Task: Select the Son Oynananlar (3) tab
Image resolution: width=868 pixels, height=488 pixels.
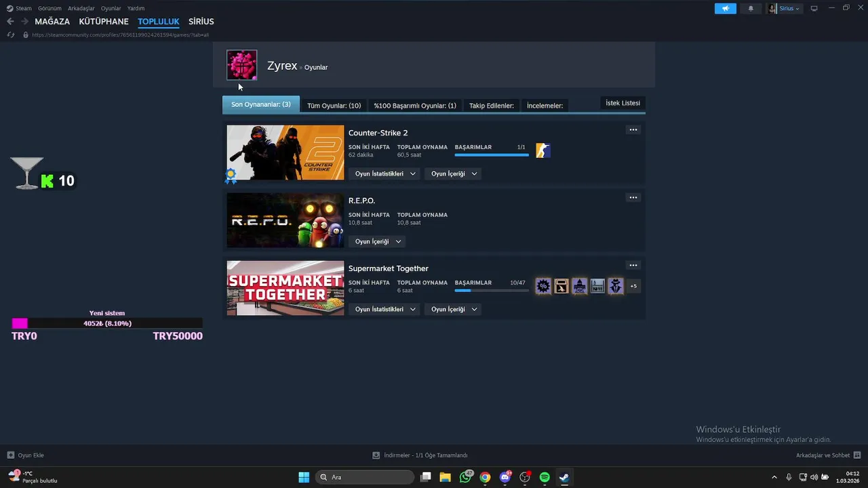Action: pyautogui.click(x=261, y=104)
